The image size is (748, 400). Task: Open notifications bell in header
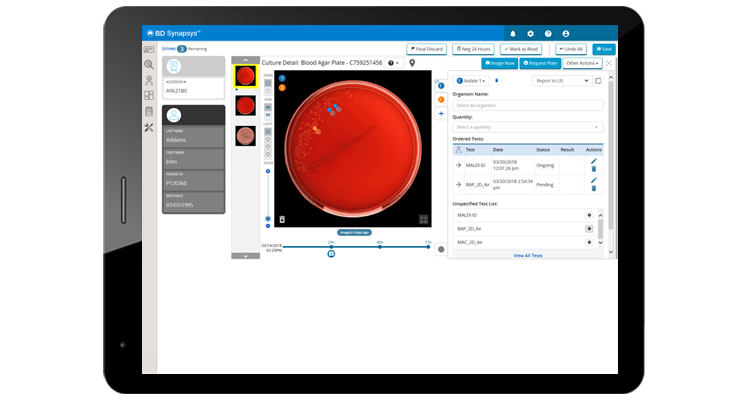coord(513,33)
